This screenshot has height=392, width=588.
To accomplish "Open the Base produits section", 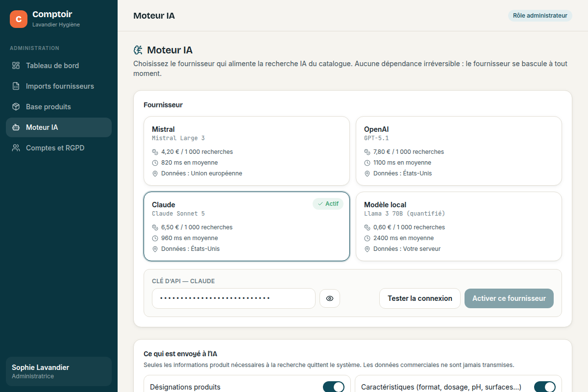I will [59, 107].
